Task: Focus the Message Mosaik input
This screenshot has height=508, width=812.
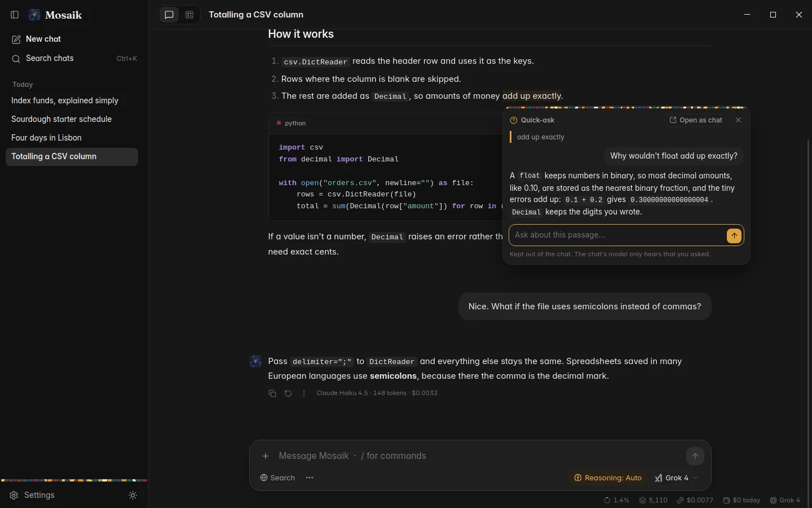Action: (478, 456)
